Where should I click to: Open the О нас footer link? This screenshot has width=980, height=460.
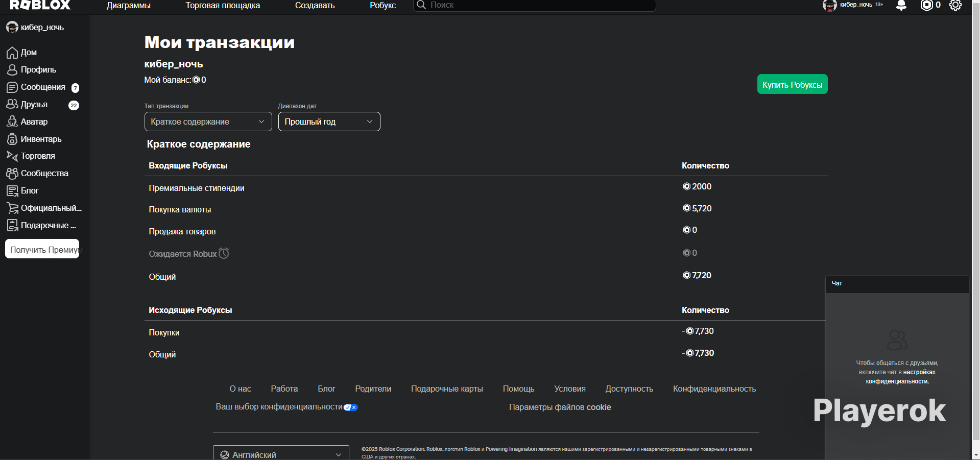241,389
